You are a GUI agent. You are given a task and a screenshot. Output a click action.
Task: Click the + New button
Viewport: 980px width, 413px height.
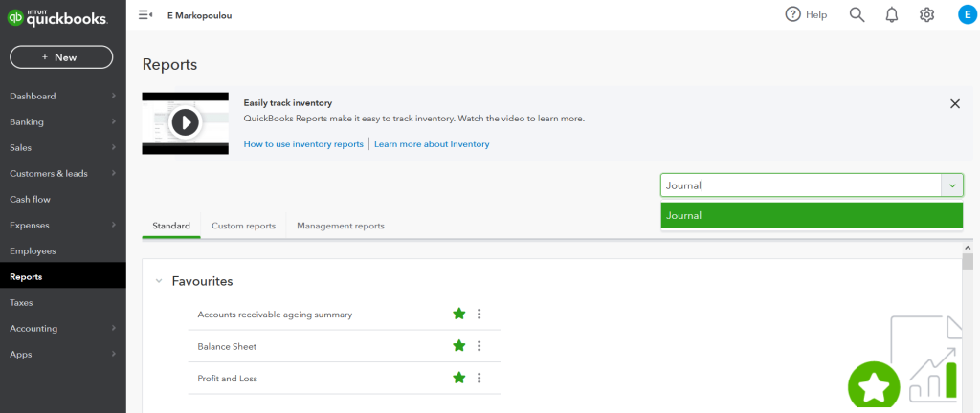click(61, 57)
